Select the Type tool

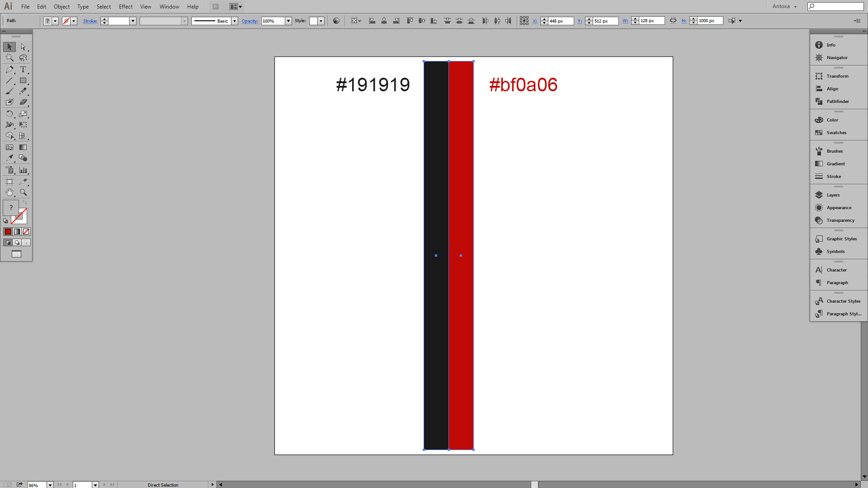coord(23,70)
